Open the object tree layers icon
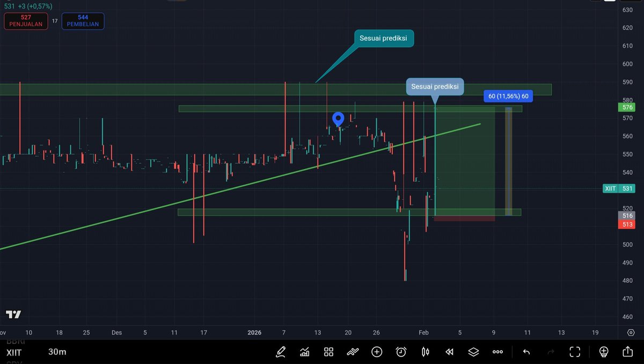This screenshot has height=364, width=644. 473,352
